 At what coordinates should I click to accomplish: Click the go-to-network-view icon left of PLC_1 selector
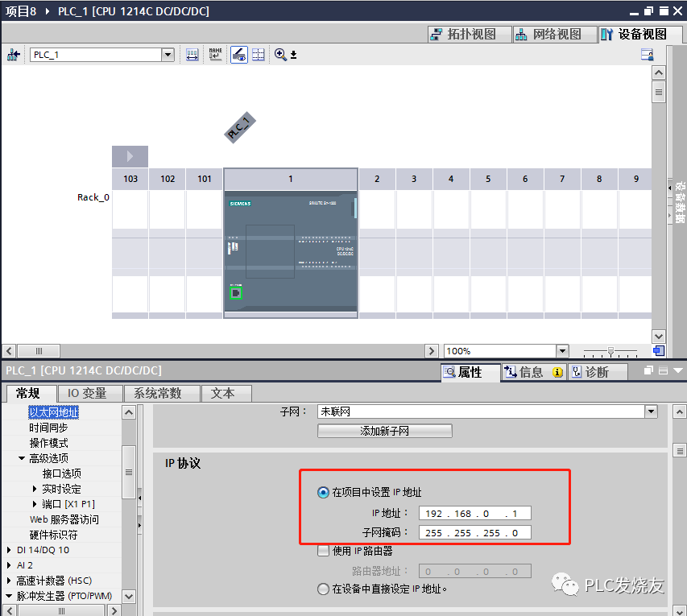pos(13,55)
